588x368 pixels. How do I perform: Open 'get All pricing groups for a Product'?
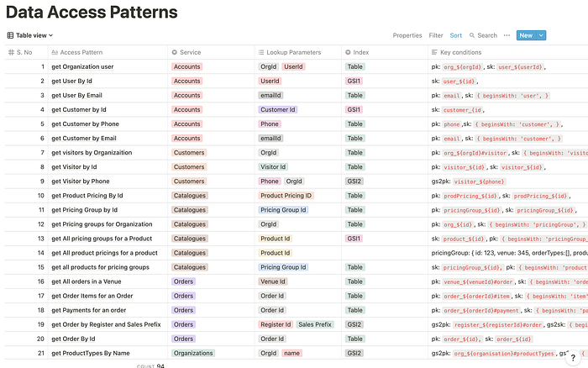[102, 239]
